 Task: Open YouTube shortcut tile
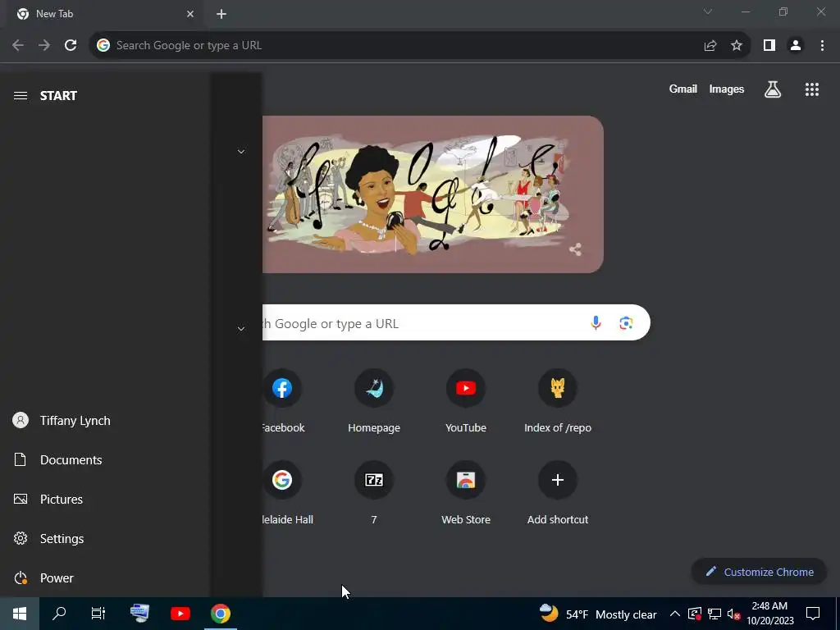[466, 402]
